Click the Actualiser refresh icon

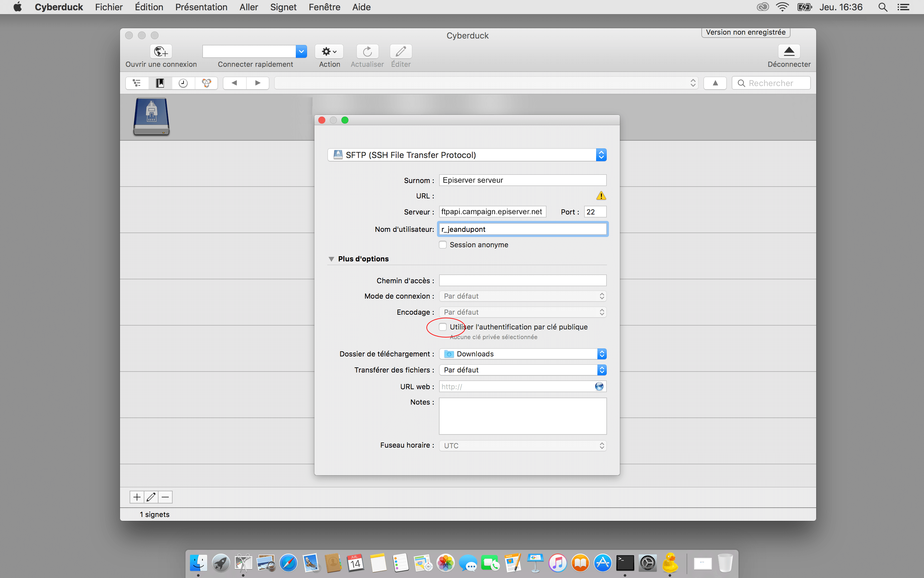pos(367,51)
